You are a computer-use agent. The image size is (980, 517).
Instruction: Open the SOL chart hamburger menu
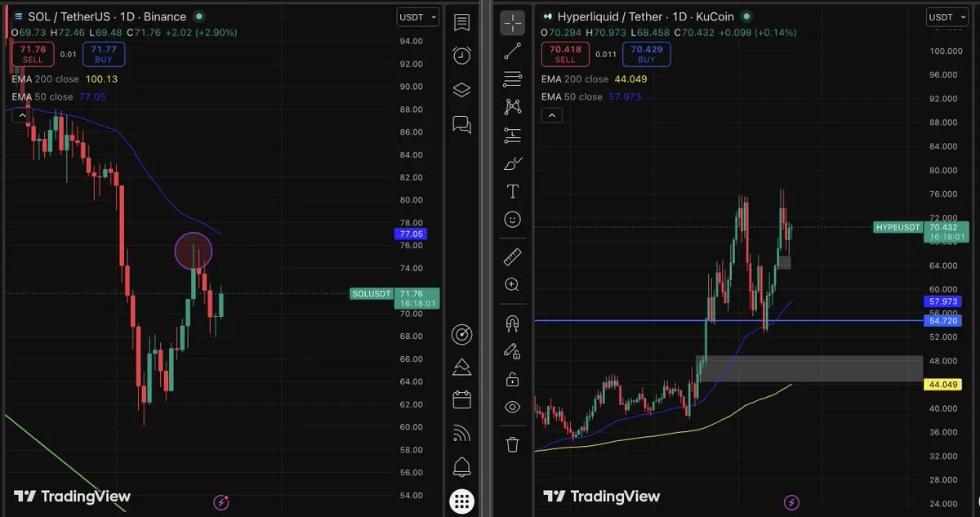(x=16, y=16)
